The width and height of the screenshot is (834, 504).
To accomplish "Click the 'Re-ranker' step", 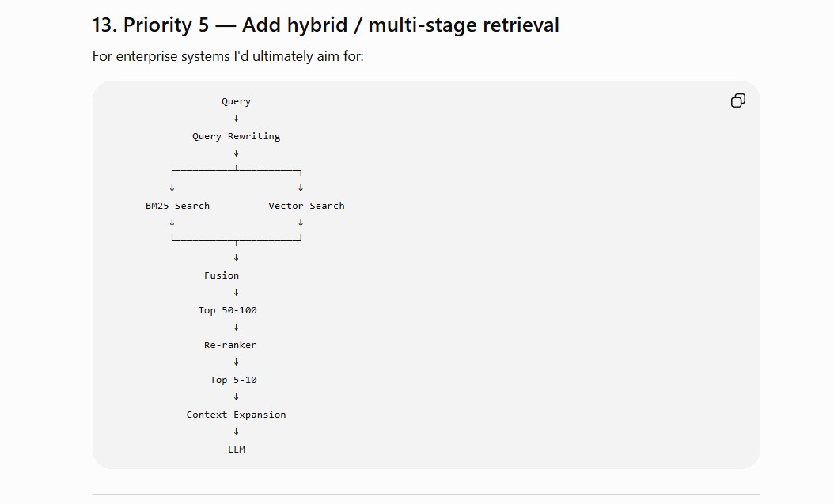I will pos(230,345).
